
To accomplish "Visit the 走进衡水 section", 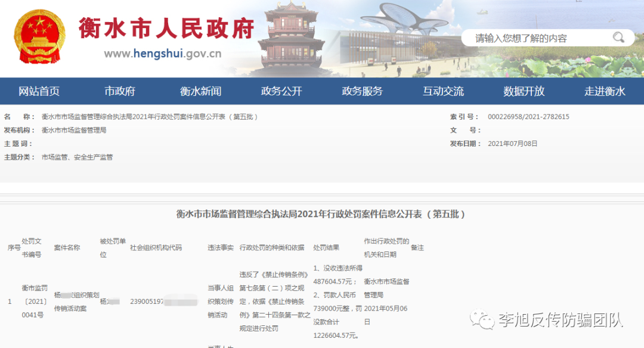I will click(604, 91).
